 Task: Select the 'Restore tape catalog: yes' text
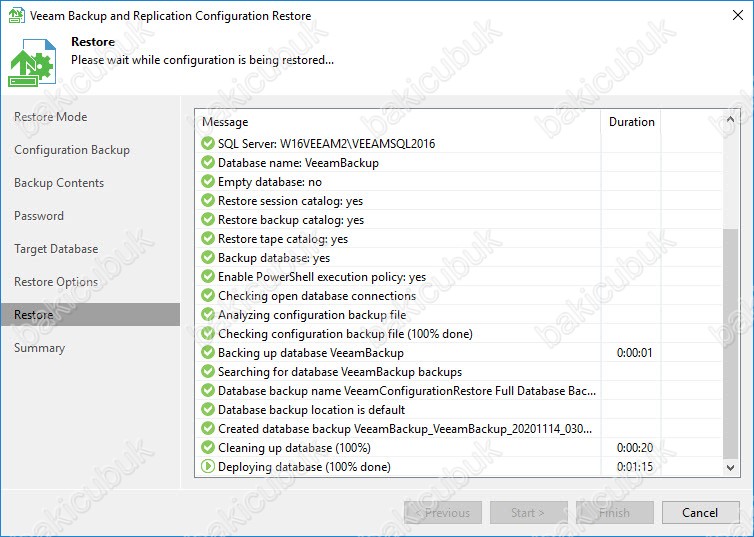pos(283,239)
